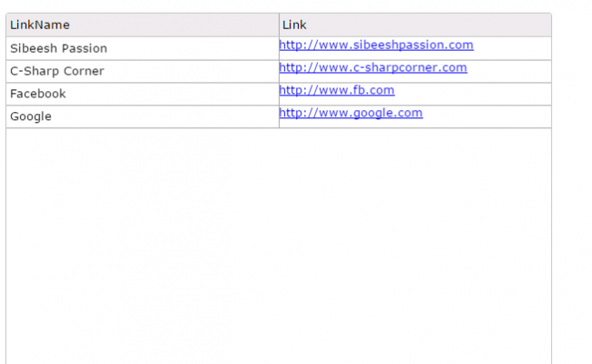Sort by the LinkName column header

142,25
